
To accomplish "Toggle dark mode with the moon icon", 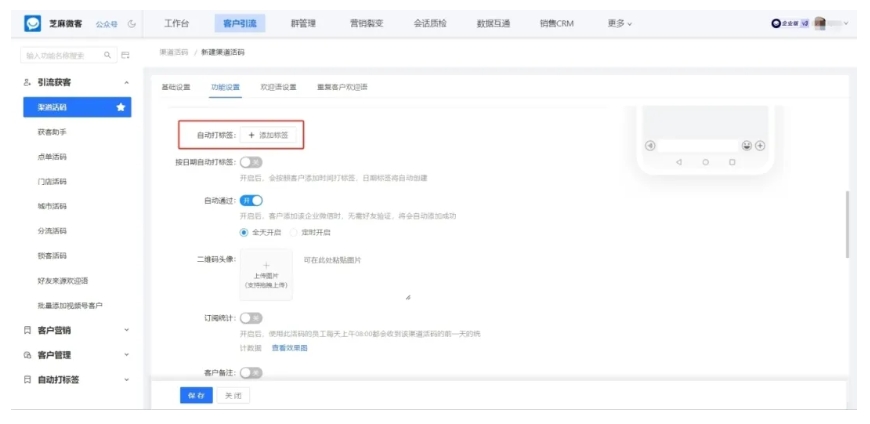I will pos(131,24).
